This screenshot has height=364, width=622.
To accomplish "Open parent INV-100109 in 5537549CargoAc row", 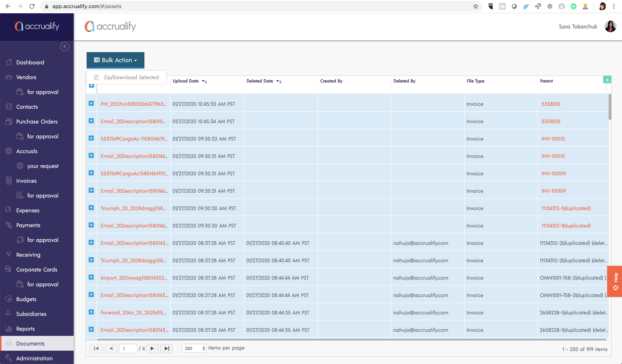I will [554, 174].
